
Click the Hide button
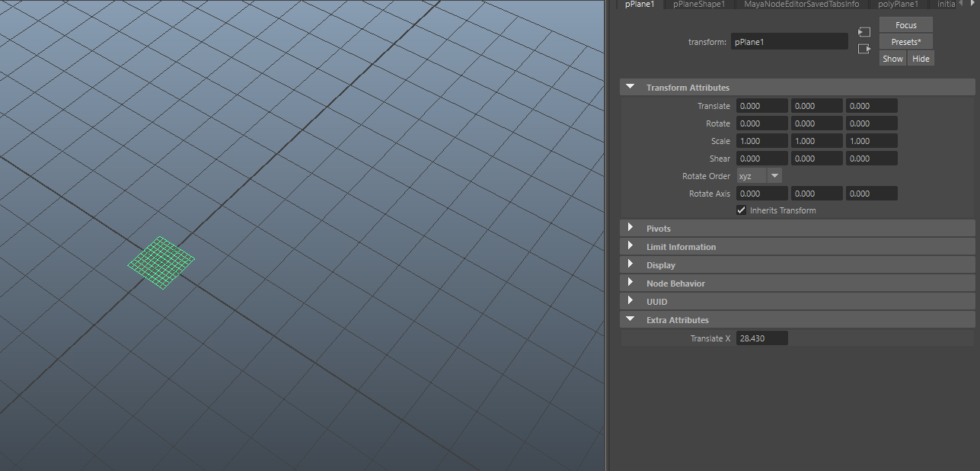point(921,59)
